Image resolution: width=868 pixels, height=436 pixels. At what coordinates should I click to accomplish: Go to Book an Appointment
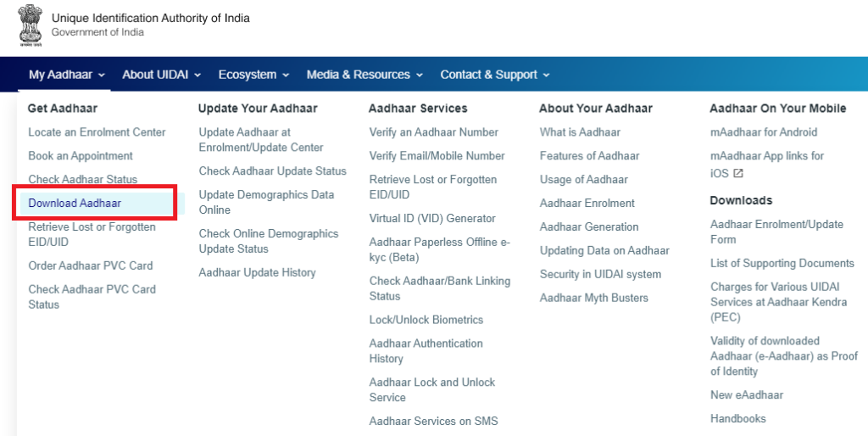tap(81, 156)
